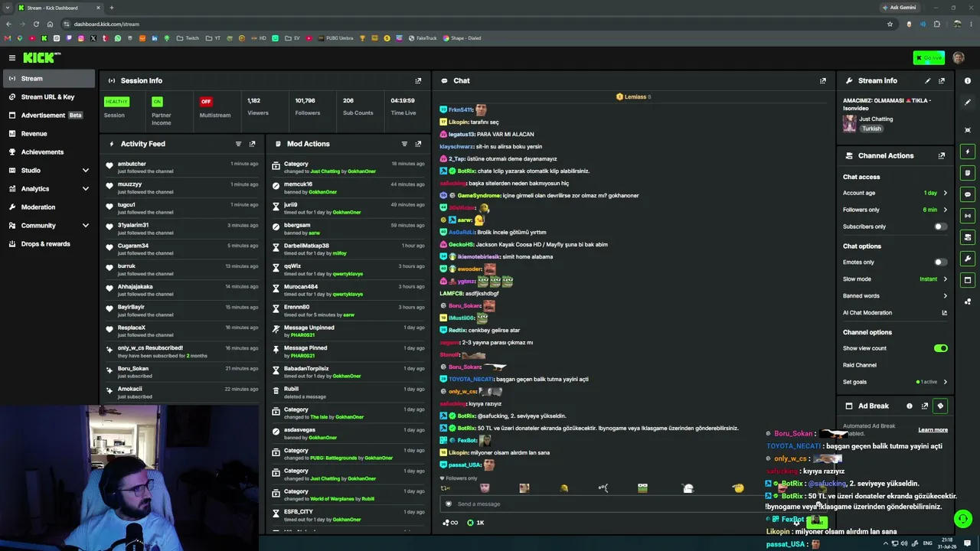Open Drops & rewards page
Screen dimensions: 980x551
47,243
